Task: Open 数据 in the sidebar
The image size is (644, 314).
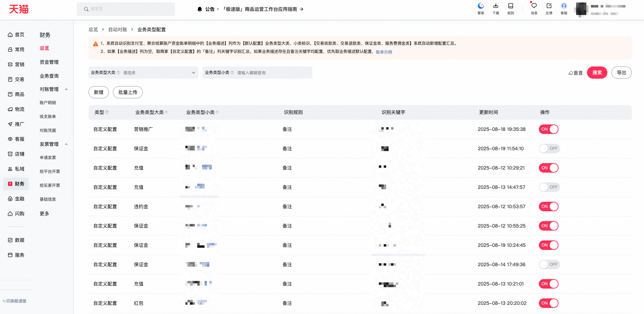Action: click(16, 240)
